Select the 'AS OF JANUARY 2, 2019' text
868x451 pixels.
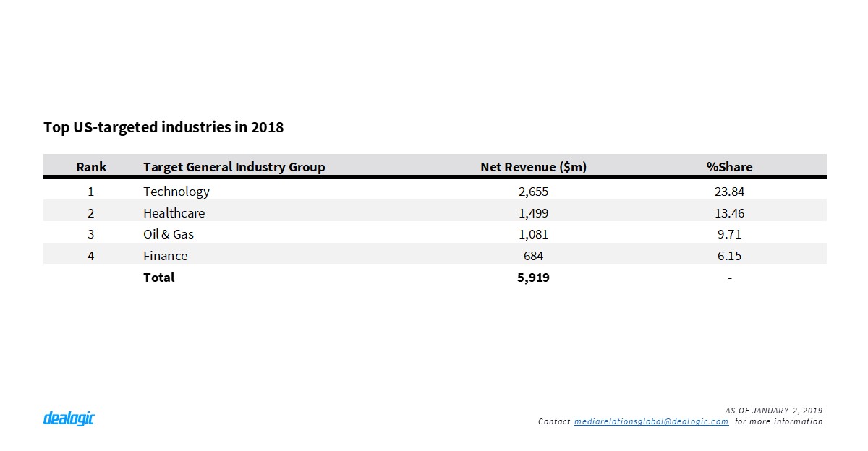(773, 411)
